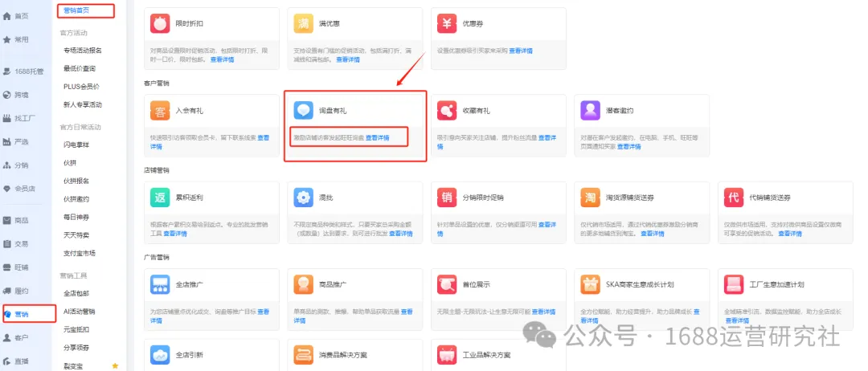Click the star icon beside 裂变宝
Screen dimensions: 868x371
pos(115,365)
